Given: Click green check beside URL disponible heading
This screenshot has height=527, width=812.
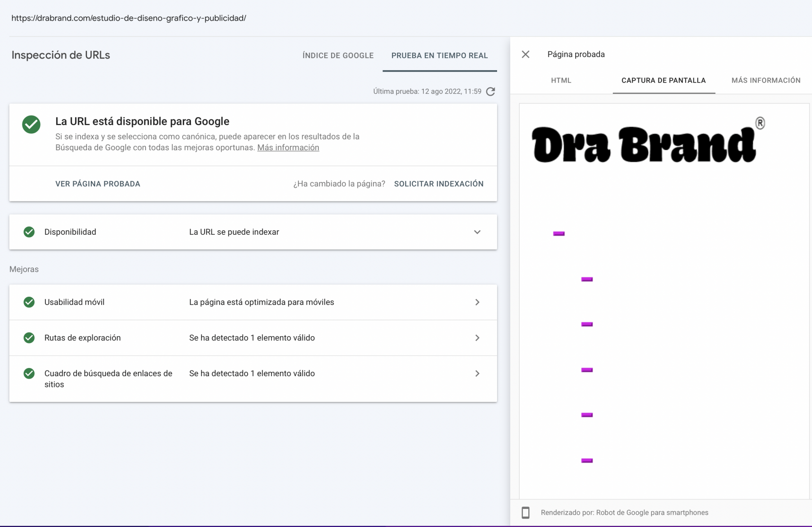Looking at the screenshot, I should [x=31, y=124].
